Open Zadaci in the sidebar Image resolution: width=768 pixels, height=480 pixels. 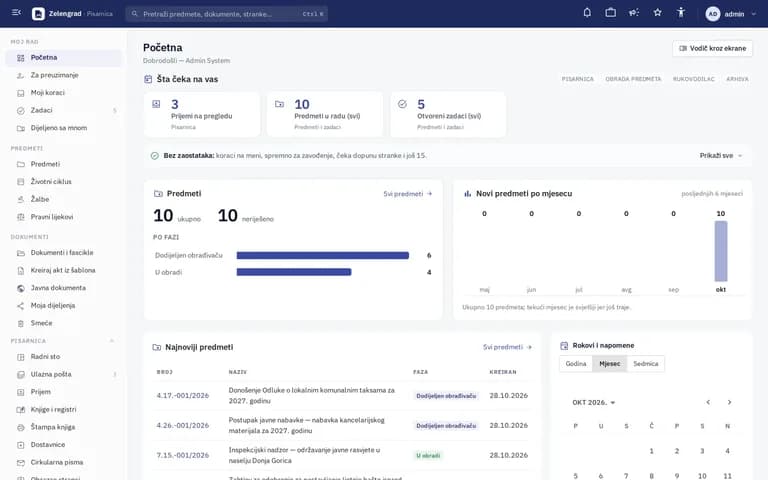pos(64,110)
